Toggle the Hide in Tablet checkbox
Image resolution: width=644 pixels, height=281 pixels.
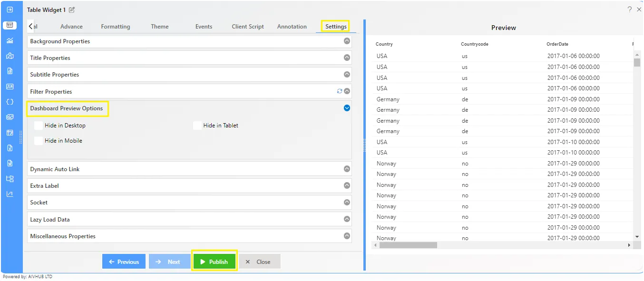[197, 126]
